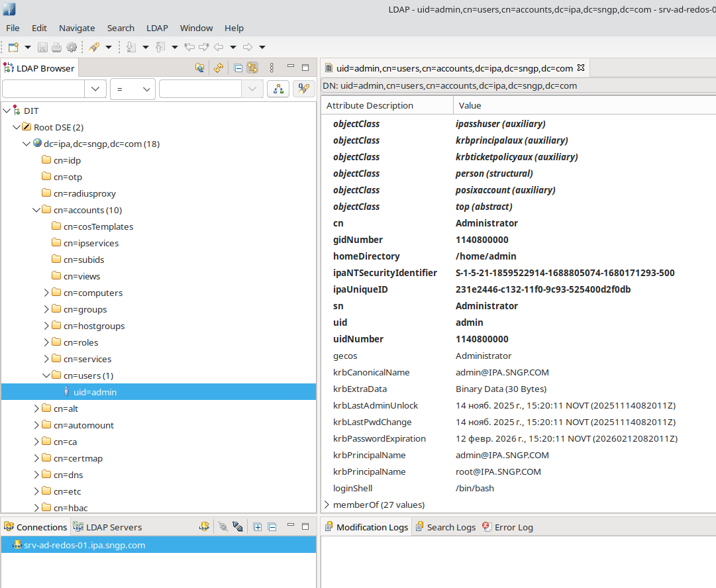
Task: Open the quick search filter settings icon
Action: point(304,88)
